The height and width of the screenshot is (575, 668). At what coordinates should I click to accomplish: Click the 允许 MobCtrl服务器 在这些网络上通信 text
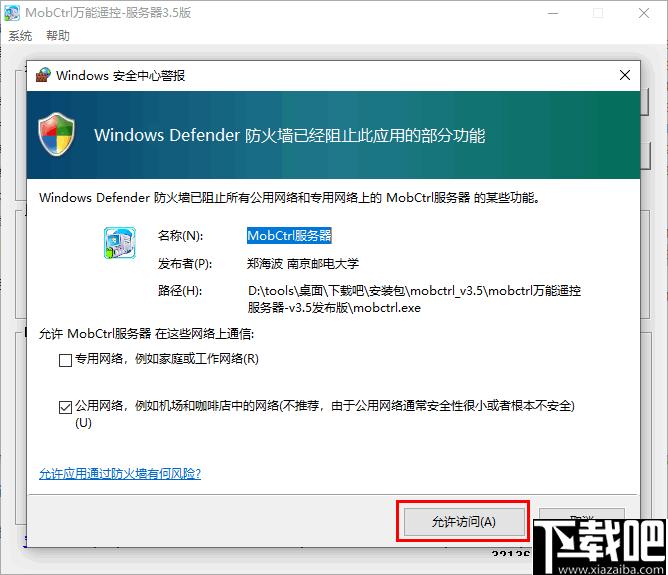point(147,334)
